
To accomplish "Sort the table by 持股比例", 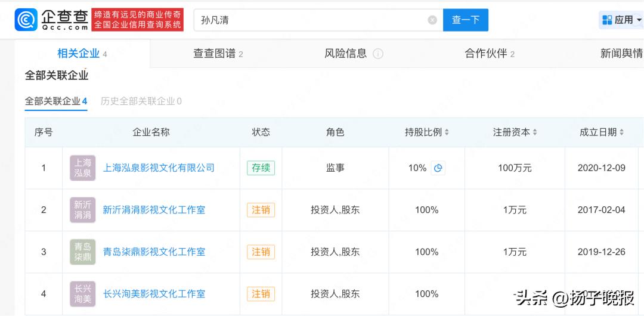I will click(x=427, y=132).
